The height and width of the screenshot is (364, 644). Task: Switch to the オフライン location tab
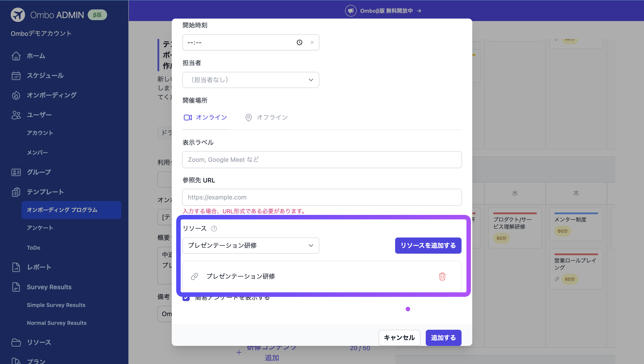point(267,117)
